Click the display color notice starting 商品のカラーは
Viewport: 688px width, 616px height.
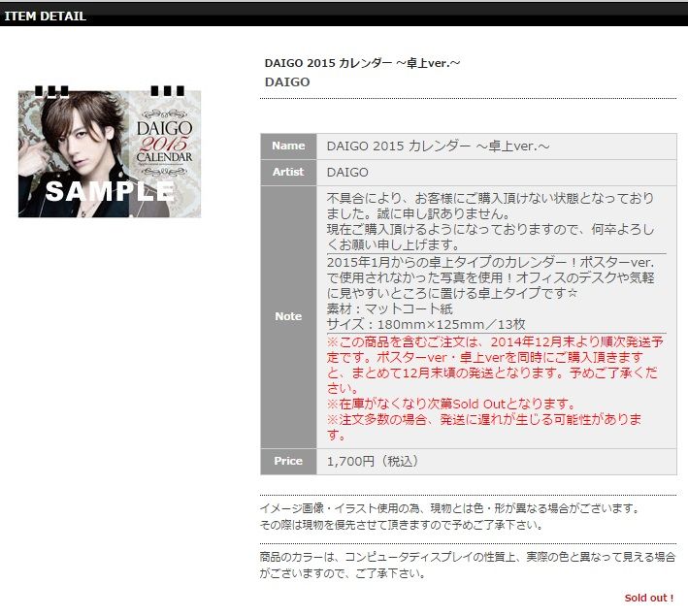coord(468,566)
